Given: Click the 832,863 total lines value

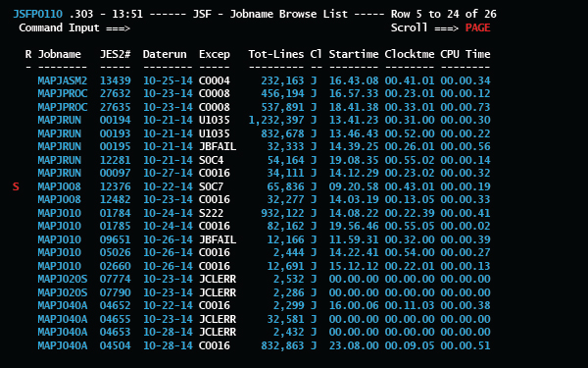Looking at the screenshot, I should tap(282, 345).
